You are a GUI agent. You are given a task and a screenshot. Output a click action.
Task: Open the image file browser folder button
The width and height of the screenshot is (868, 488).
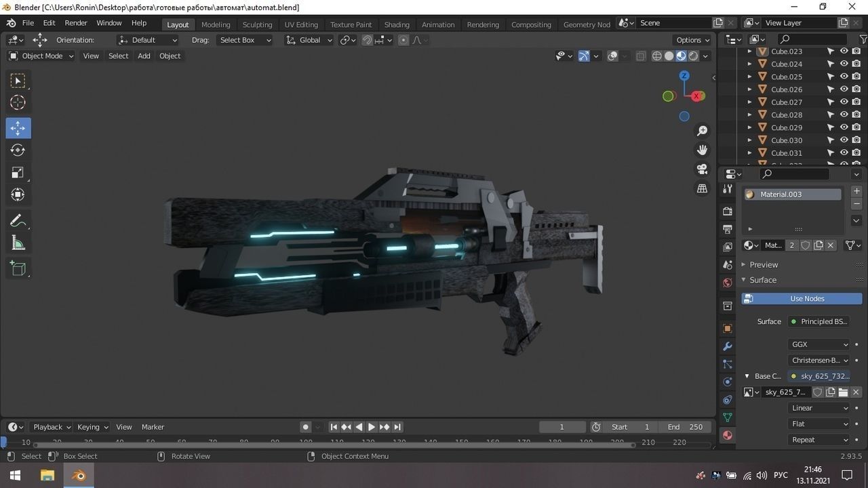(x=843, y=392)
